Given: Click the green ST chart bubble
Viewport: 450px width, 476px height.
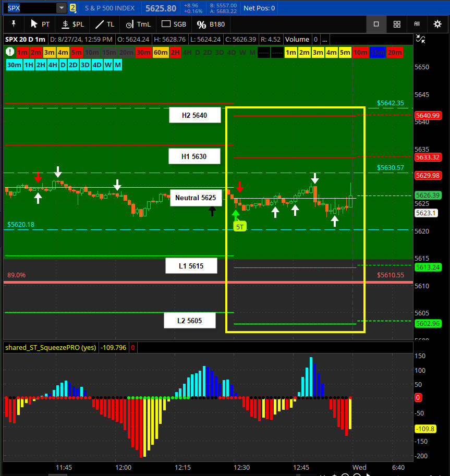Looking at the screenshot, I should (239, 227).
